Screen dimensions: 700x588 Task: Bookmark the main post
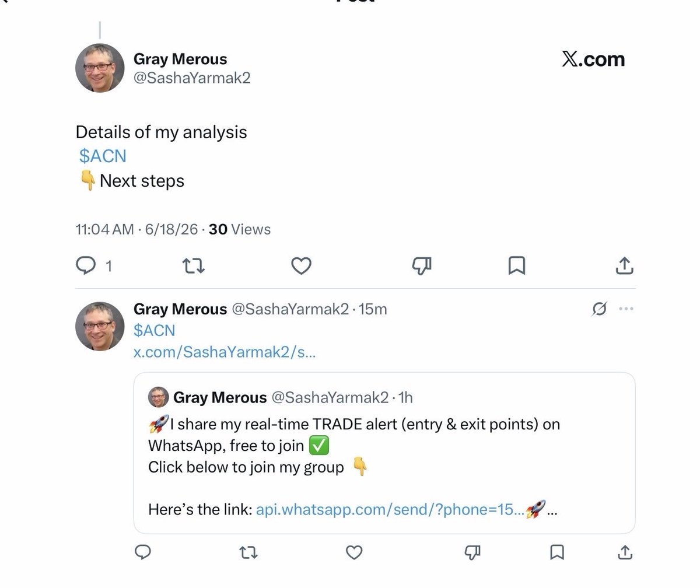(517, 266)
